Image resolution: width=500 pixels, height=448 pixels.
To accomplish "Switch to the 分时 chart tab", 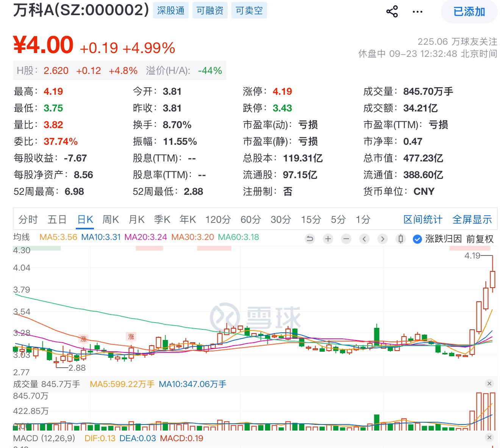I will (28, 219).
